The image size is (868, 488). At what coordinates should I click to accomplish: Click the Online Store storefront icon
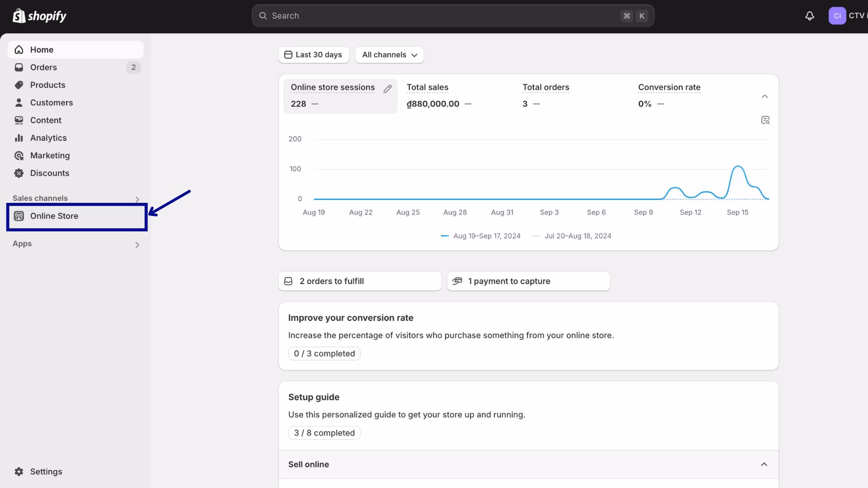(19, 216)
